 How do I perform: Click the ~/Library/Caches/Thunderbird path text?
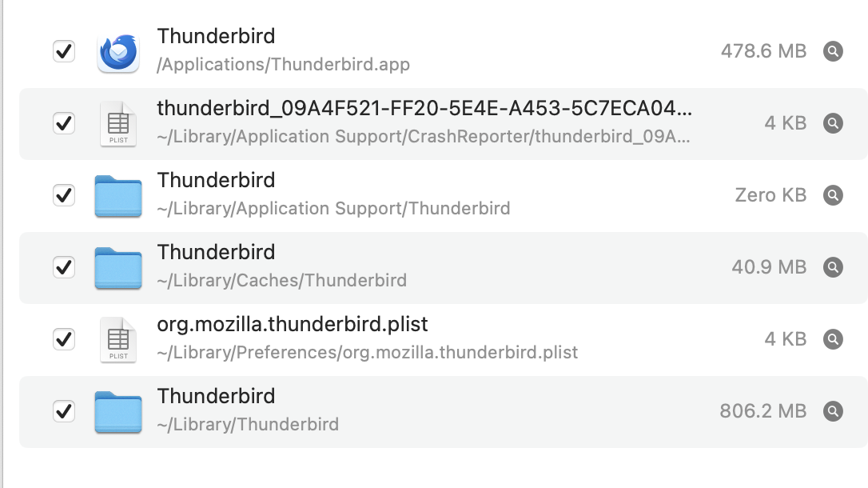[282, 281]
